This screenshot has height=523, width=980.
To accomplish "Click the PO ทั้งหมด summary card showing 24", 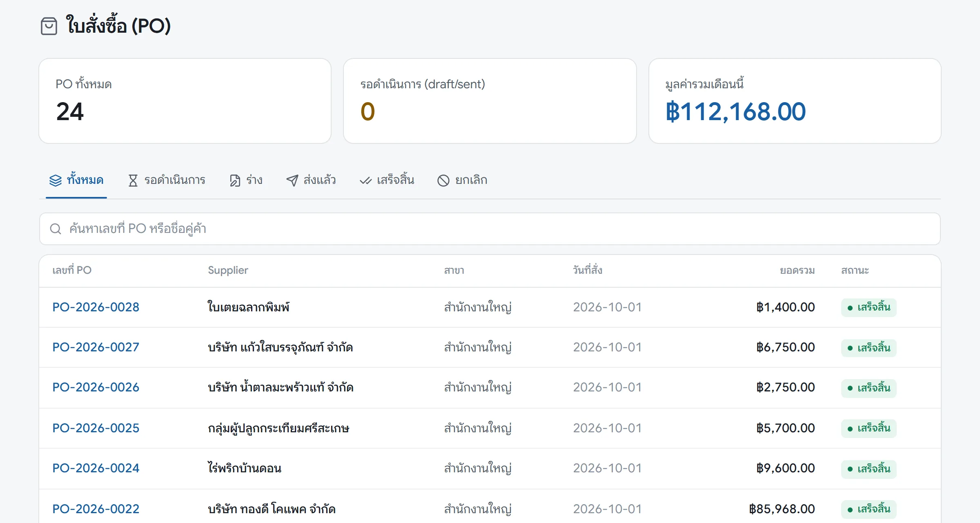I will 185,101.
